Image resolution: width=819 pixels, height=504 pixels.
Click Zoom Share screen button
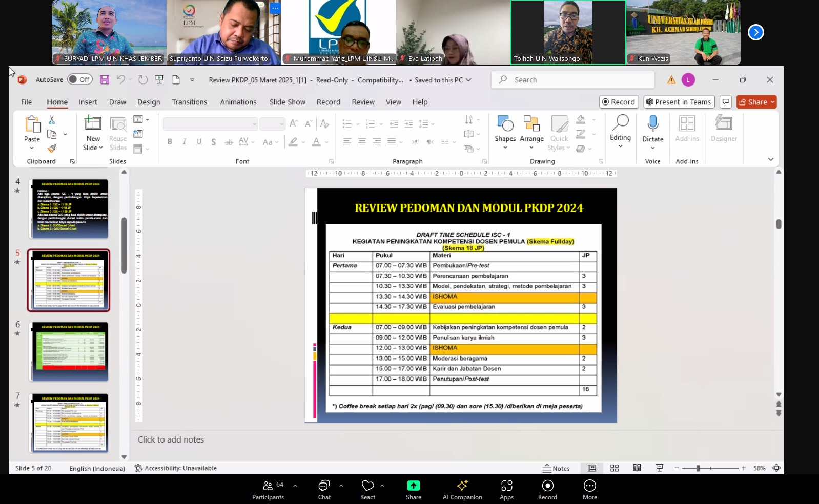coord(414,490)
